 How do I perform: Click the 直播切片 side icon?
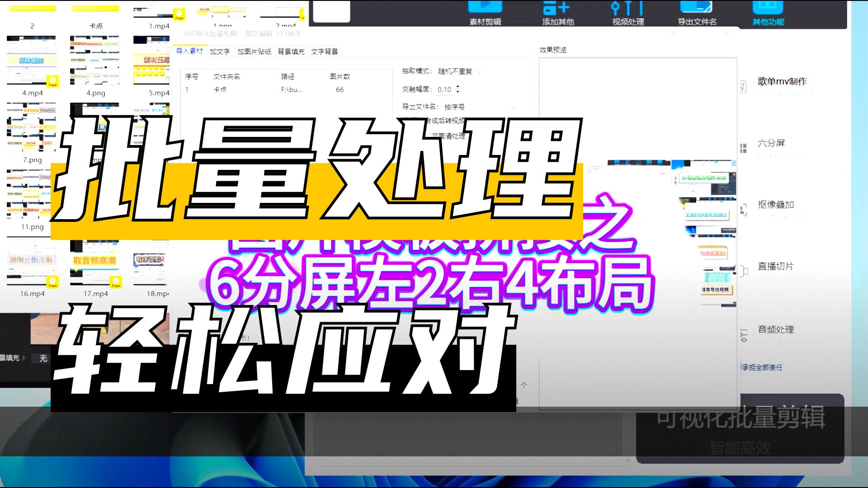click(744, 271)
